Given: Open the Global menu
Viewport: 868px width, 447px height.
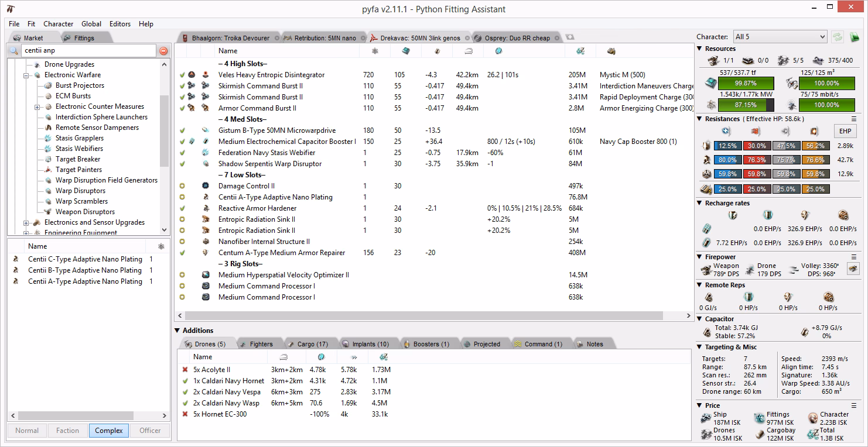Looking at the screenshot, I should pyautogui.click(x=91, y=24).
